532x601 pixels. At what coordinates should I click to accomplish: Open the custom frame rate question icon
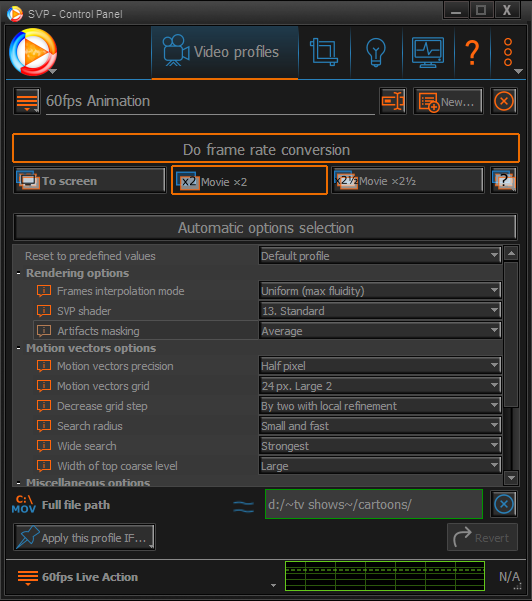click(504, 180)
